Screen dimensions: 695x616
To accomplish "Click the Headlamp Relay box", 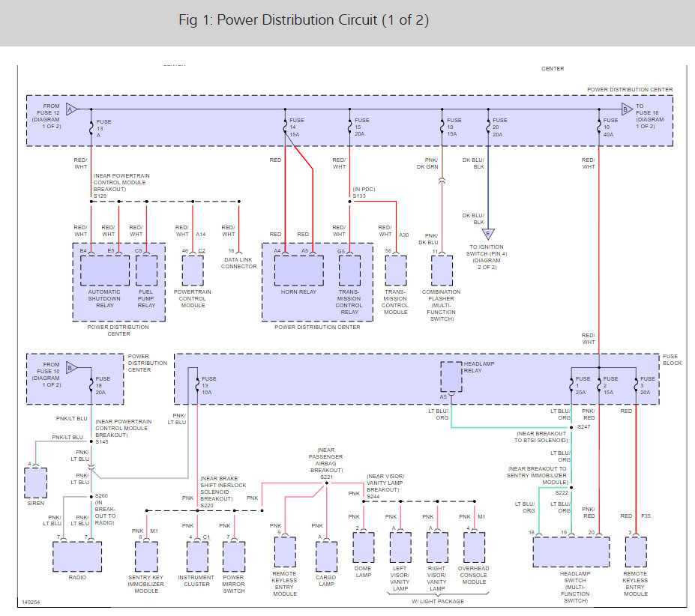I will pos(451,377).
